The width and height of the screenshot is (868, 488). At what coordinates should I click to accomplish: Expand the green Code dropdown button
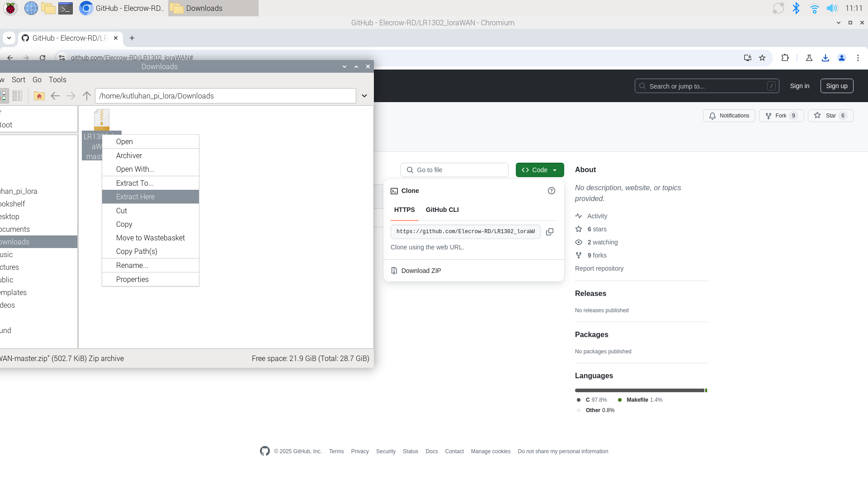[540, 170]
